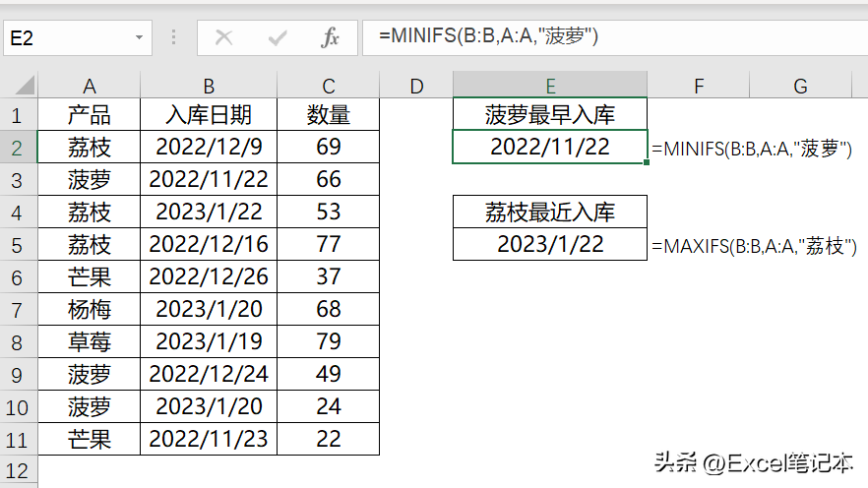The height and width of the screenshot is (488, 868).
Task: Select row 5 header
Action: click(19, 245)
